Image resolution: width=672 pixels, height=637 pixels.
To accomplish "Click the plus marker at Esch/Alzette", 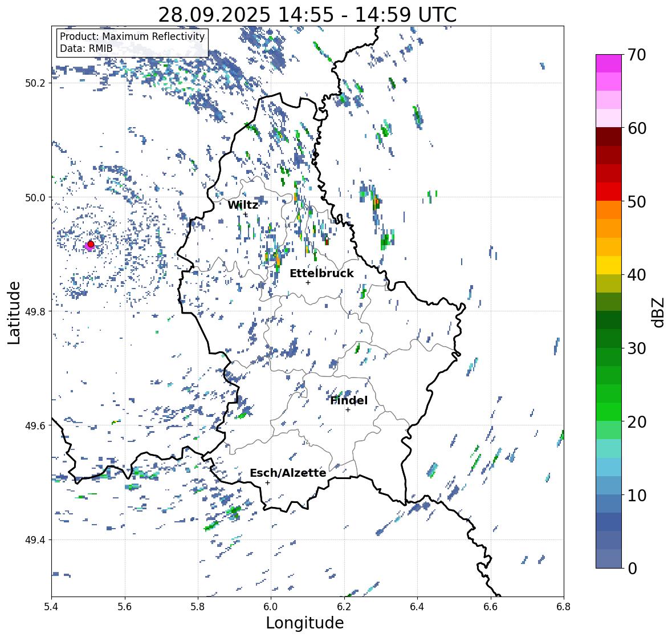I will pos(267,482).
